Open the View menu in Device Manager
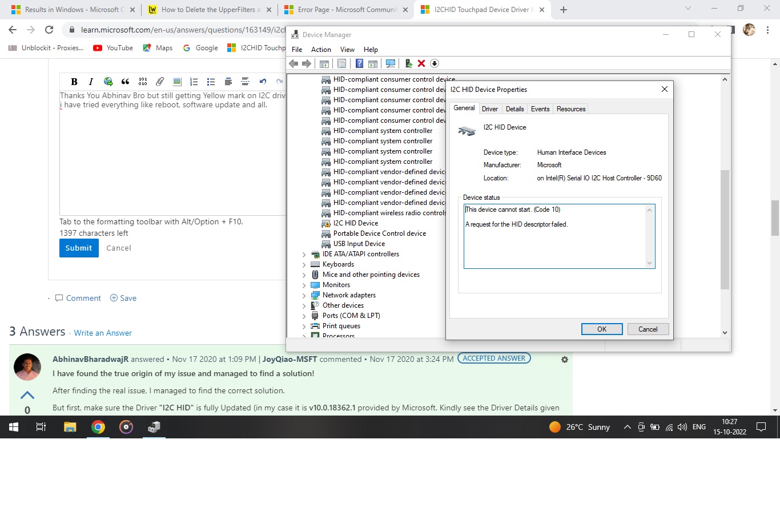 (347, 50)
